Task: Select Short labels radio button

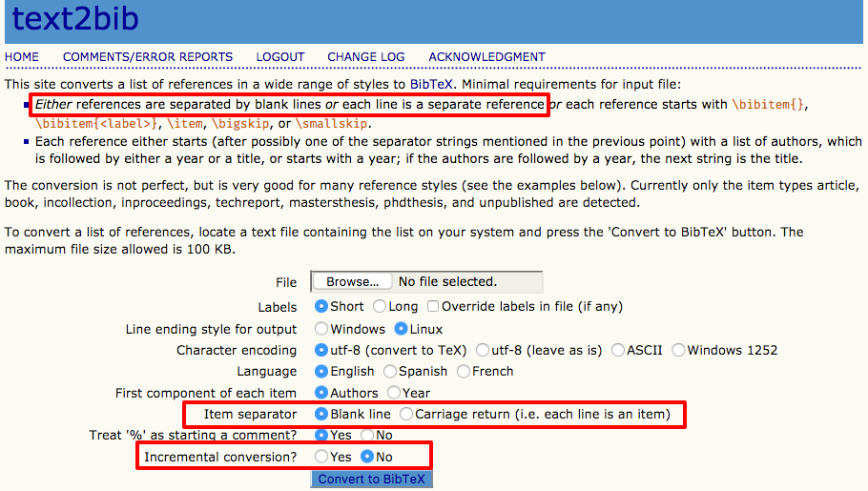Action: point(321,306)
